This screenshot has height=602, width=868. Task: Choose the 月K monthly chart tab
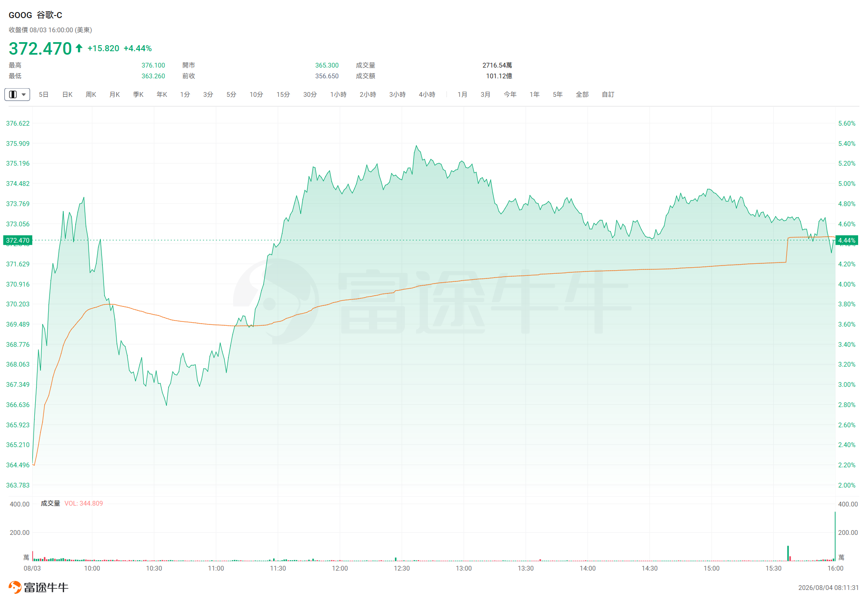[x=114, y=94]
